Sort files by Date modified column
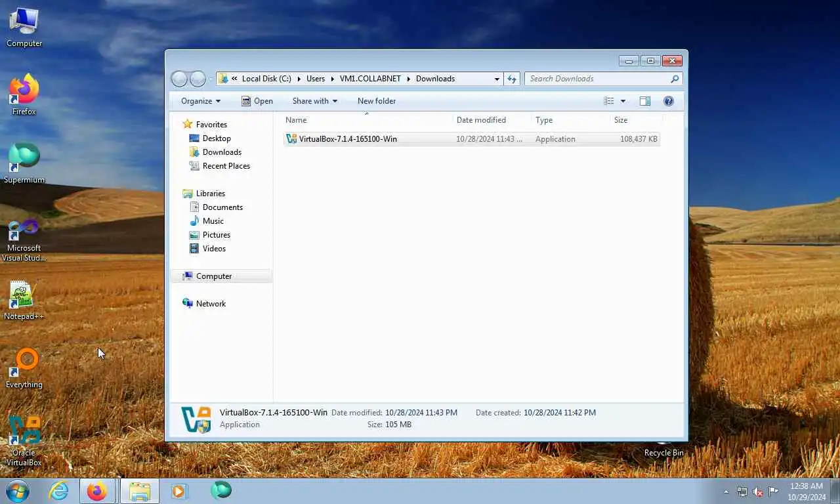Viewport: 840px width, 504px height. pyautogui.click(x=492, y=120)
